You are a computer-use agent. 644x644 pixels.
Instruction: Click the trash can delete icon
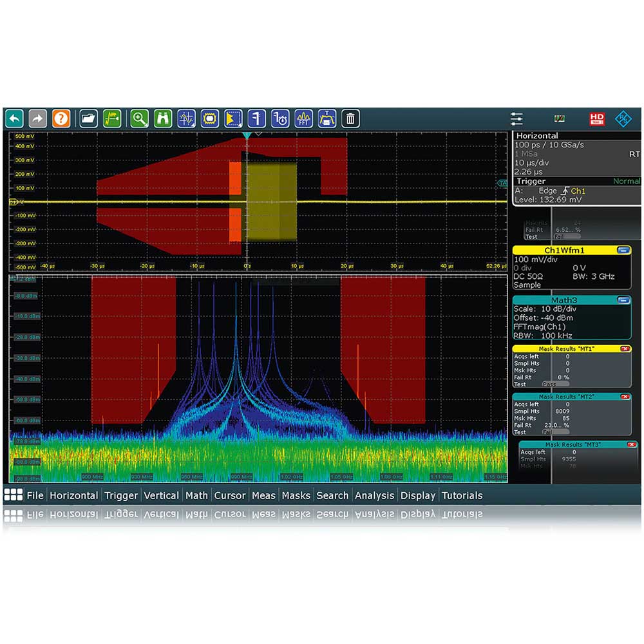click(350, 118)
